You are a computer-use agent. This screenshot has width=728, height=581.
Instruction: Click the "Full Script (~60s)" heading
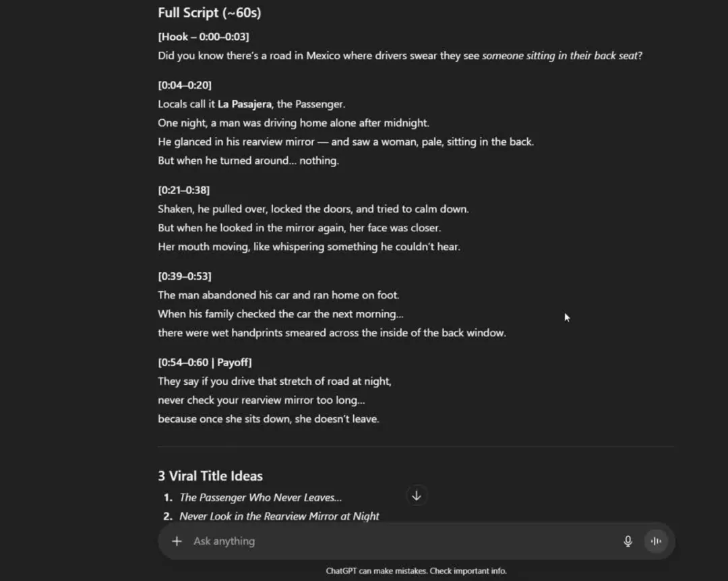209,13
